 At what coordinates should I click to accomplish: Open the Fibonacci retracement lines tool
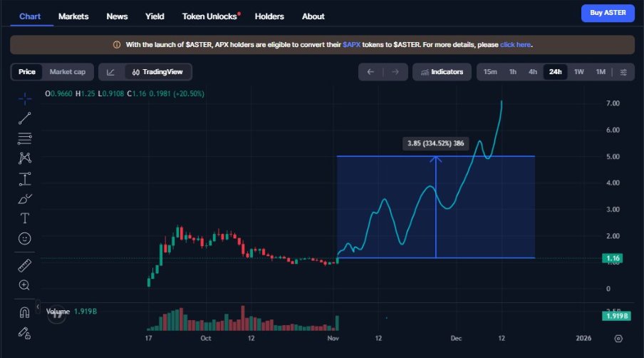coord(25,138)
